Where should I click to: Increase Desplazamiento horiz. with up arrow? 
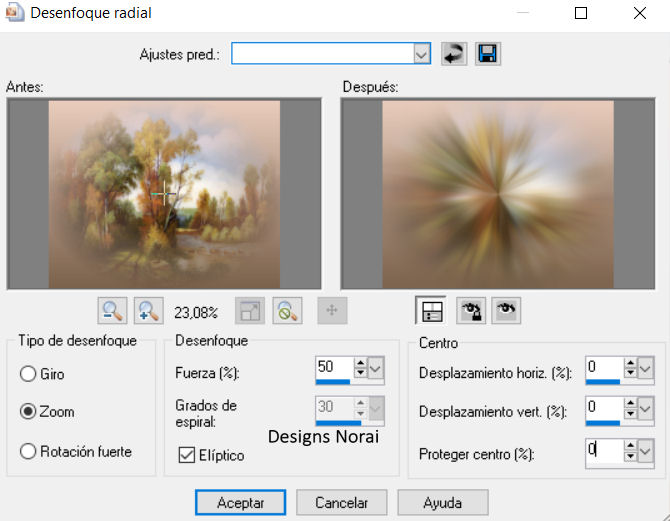point(630,363)
